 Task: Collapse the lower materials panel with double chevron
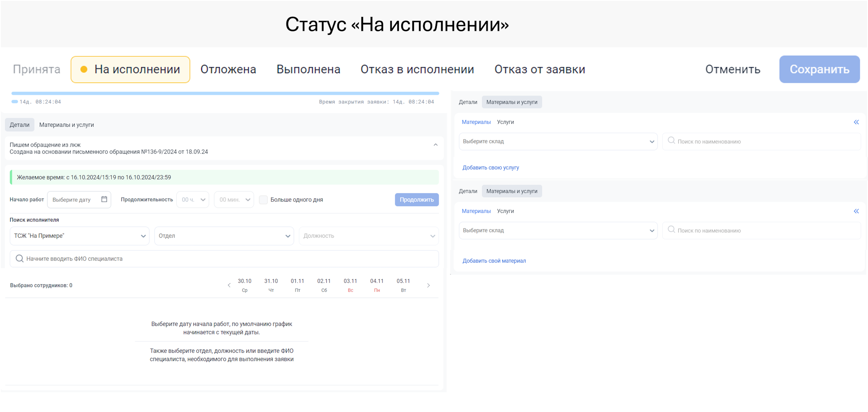pyautogui.click(x=856, y=211)
